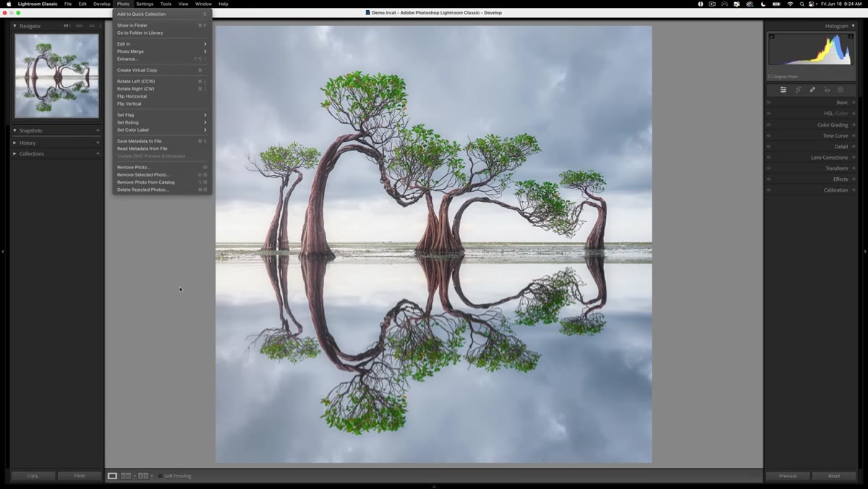Open the Apple menu
Image resolution: width=868 pixels, height=489 pixels.
coord(9,4)
